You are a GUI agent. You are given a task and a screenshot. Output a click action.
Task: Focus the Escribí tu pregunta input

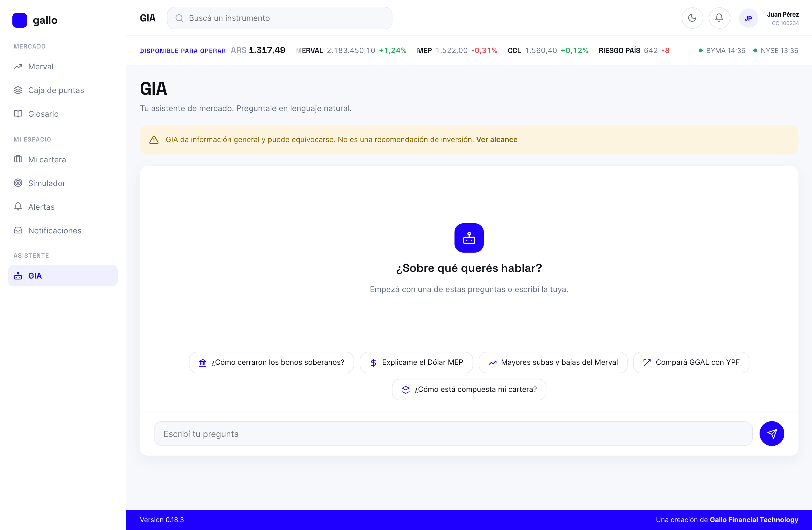pos(453,434)
